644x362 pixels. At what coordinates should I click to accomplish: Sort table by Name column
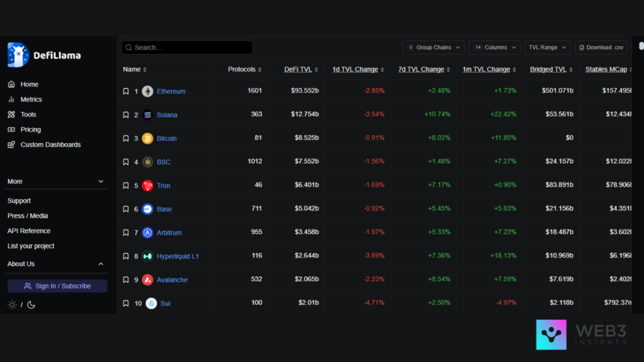(135, 69)
